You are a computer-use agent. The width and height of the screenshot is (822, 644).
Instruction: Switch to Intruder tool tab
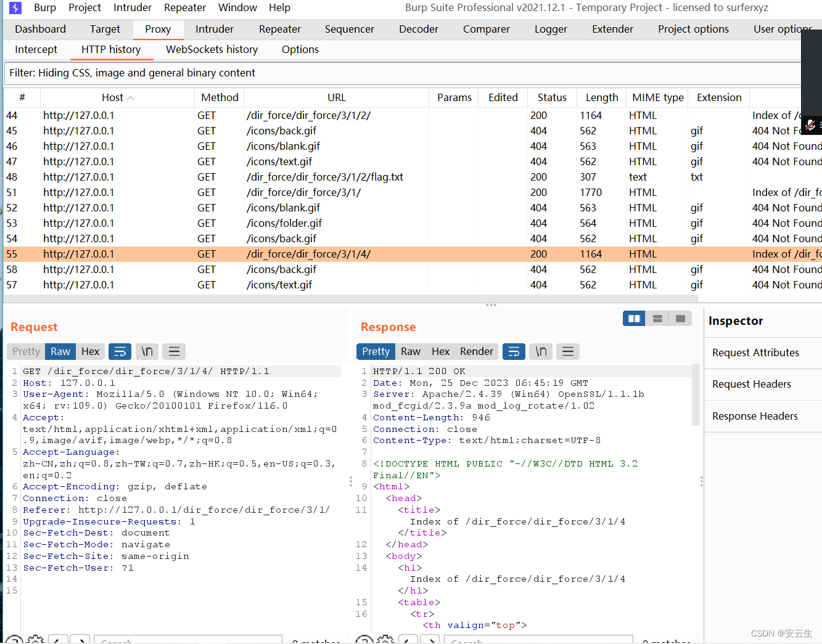click(215, 29)
